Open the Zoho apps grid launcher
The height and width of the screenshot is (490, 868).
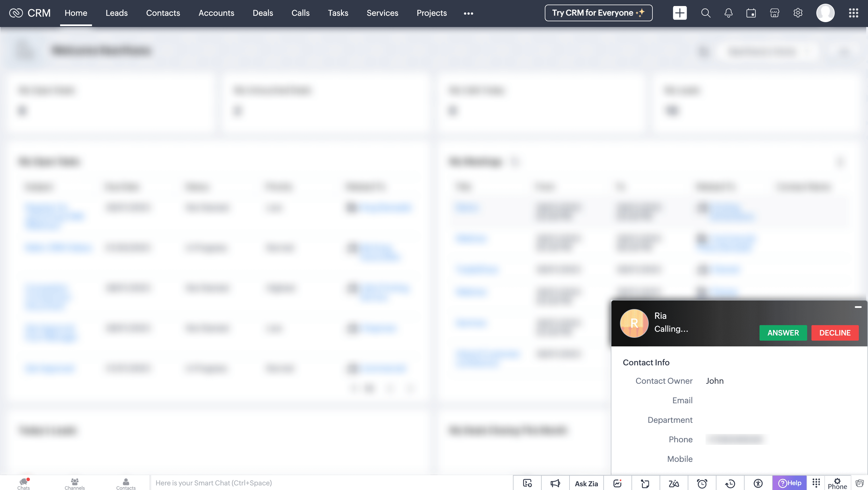click(853, 13)
